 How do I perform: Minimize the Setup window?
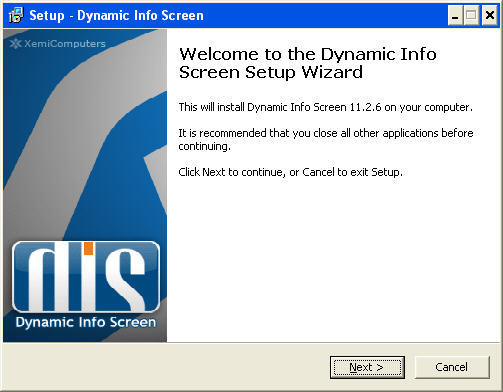(x=455, y=15)
